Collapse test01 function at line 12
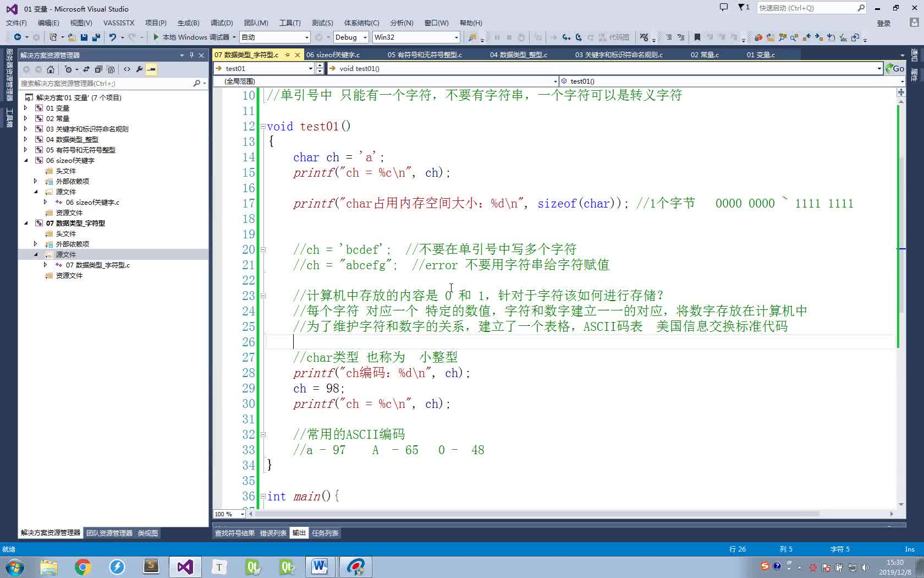This screenshot has height=578, width=924. point(262,127)
